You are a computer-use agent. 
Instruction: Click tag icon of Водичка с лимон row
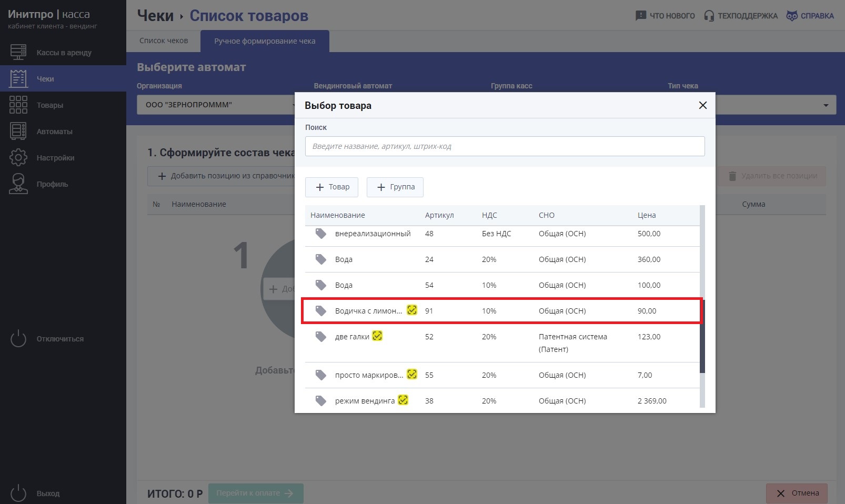pos(320,310)
